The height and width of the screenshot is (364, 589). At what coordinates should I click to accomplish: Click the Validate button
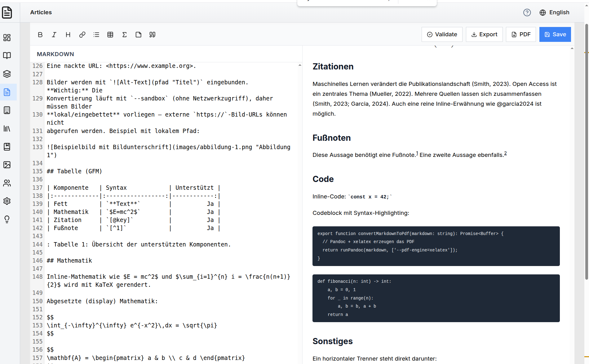pos(442,34)
